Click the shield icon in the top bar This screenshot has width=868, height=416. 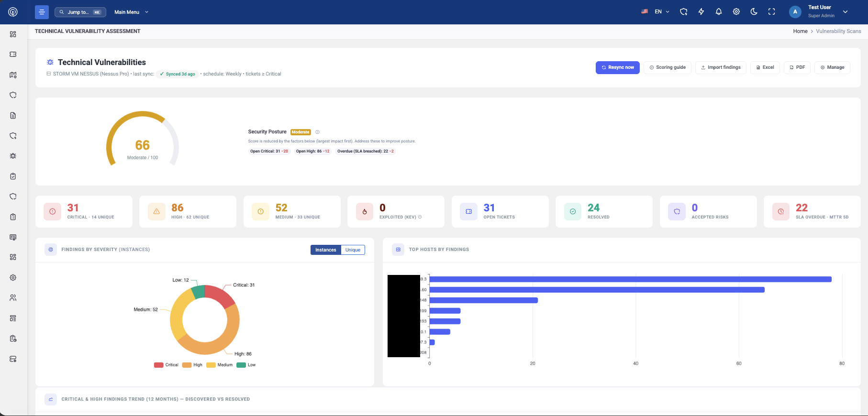tap(684, 12)
